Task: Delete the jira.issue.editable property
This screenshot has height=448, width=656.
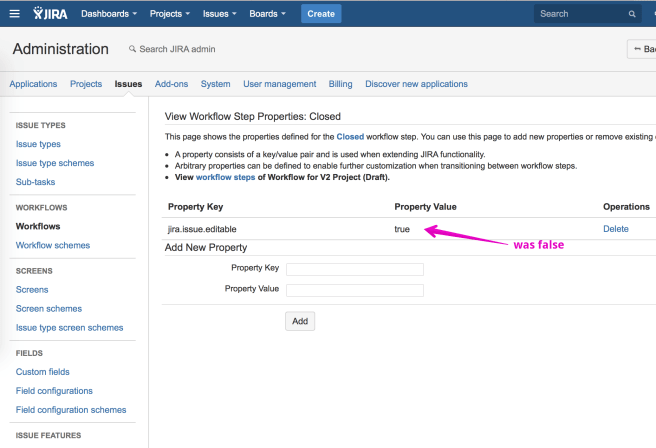Action: pos(615,229)
